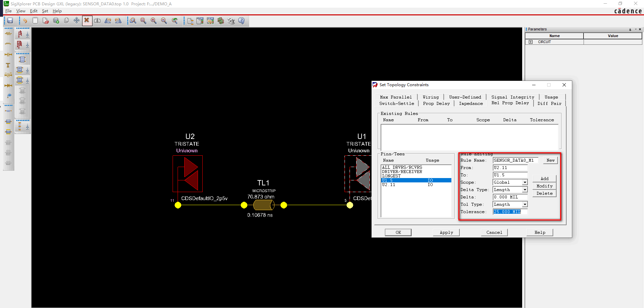Click the Modify button
Image resolution: width=644 pixels, height=308 pixels.
point(545,186)
